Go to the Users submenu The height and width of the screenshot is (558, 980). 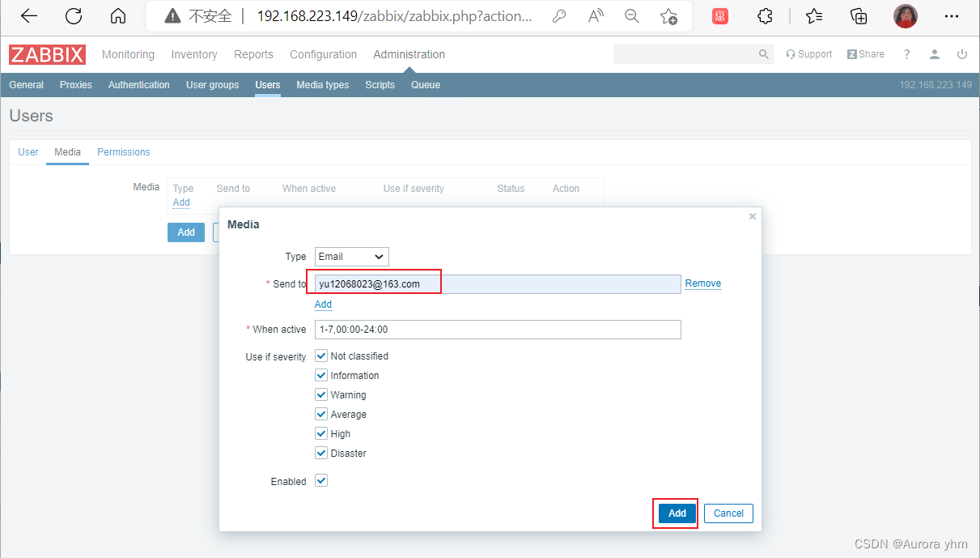tap(268, 85)
